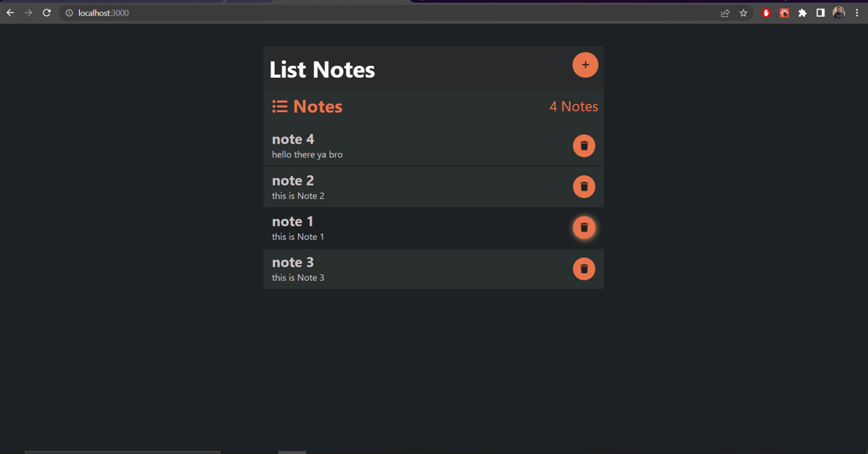Open the Chrome three-dot menu

tap(856, 12)
